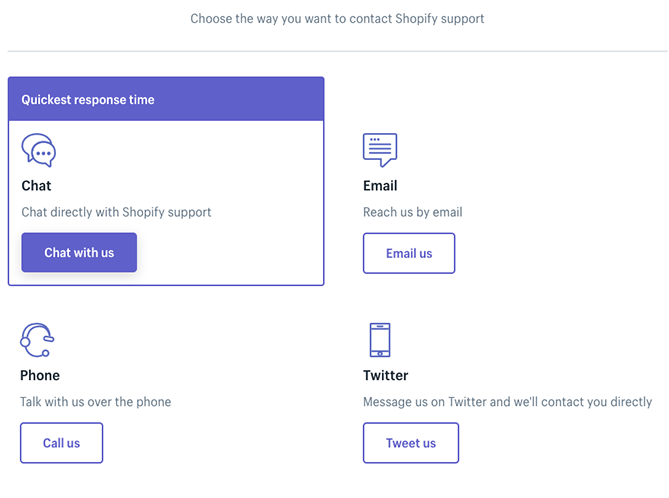Screen dimensions: 669x498
Task: Hit the Tweet us button
Action: [411, 443]
